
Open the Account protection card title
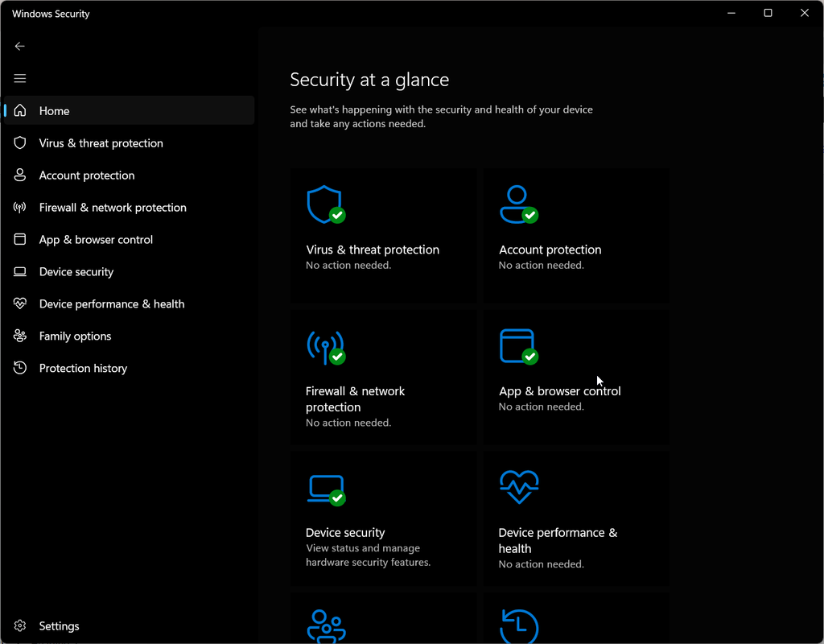[x=550, y=250]
